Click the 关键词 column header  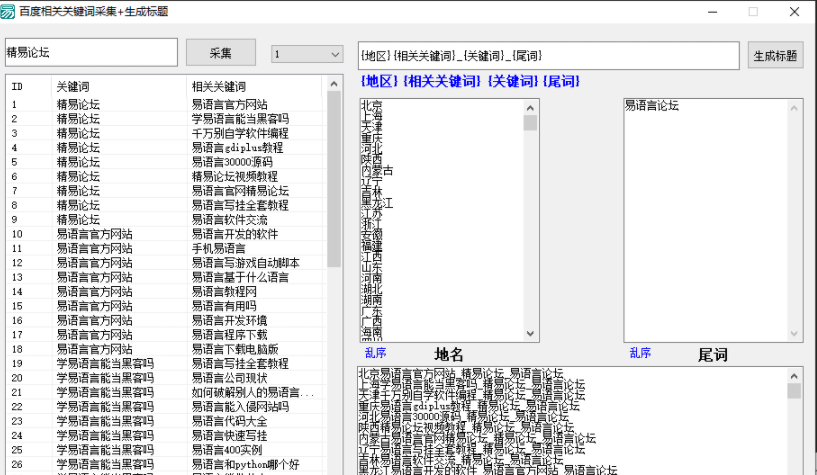point(119,86)
